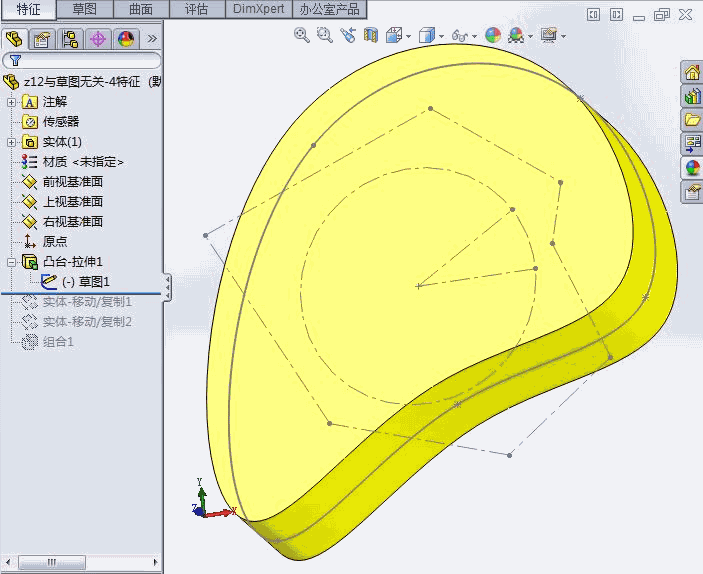The width and height of the screenshot is (703, 574).
Task: Open DimXpertManager crosshair tab icon
Action: [x=98, y=39]
